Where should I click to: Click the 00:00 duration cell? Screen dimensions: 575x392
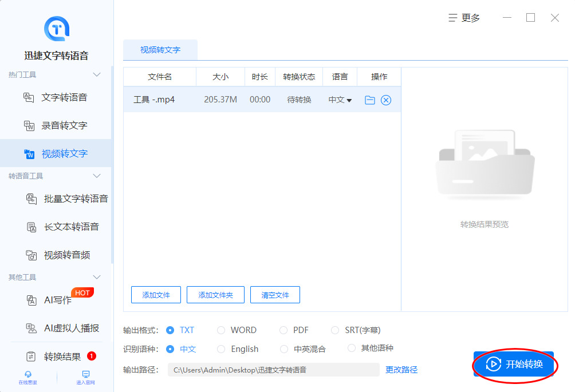tap(260, 100)
